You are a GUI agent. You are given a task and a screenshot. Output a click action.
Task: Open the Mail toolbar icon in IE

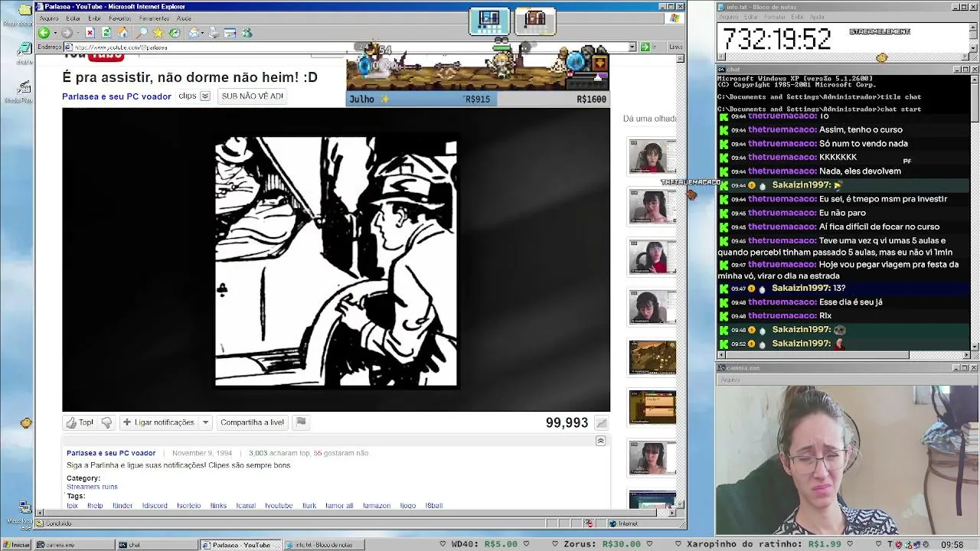pyautogui.click(x=194, y=33)
